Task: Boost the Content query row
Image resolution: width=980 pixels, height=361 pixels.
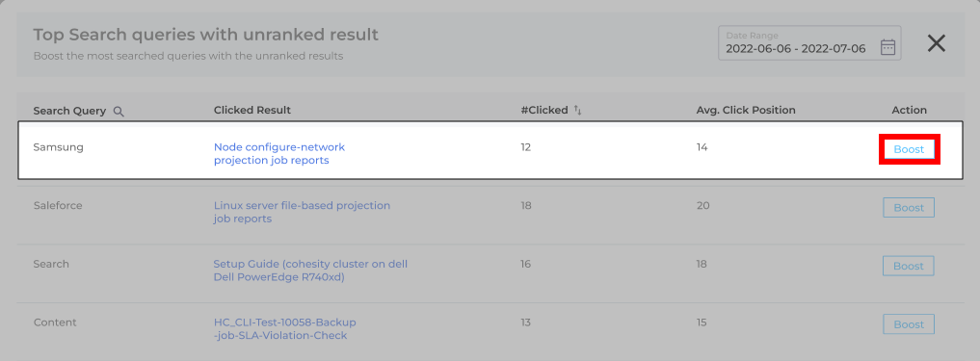Action: 909,324
